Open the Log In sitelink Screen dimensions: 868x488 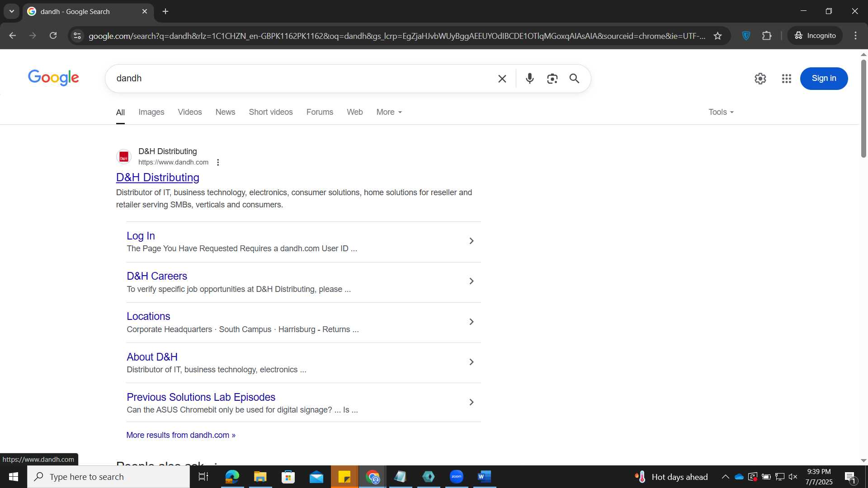point(141,236)
